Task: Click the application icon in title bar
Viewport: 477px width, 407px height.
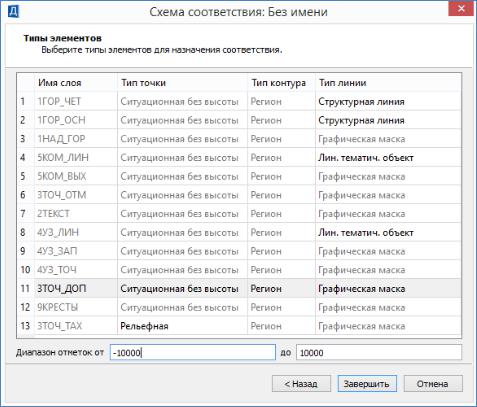Action: (x=13, y=11)
